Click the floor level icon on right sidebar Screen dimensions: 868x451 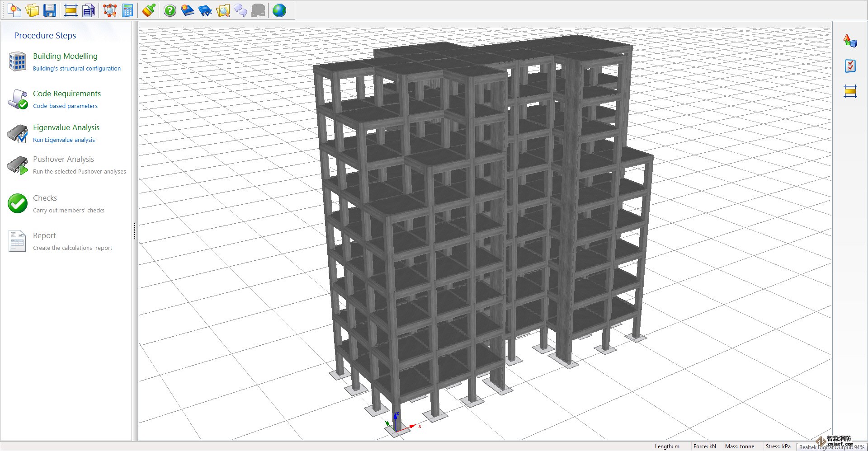pos(850,91)
